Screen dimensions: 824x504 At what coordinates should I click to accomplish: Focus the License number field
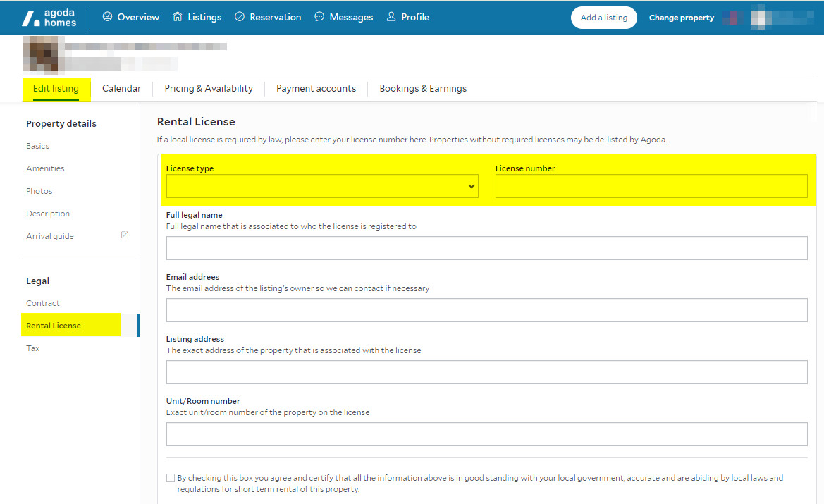[x=651, y=186]
